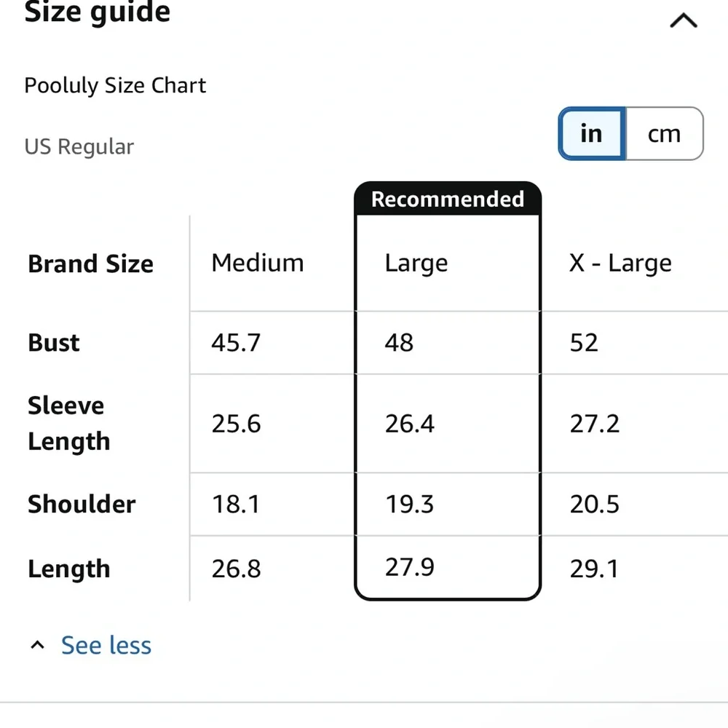This screenshot has width=728, height=728.
Task: Select the 48 bust value for Large
Action: (398, 342)
